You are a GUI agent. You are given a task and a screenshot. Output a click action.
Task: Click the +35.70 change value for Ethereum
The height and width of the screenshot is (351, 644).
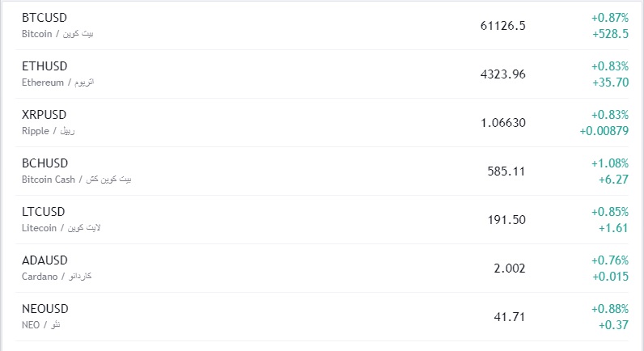point(611,82)
